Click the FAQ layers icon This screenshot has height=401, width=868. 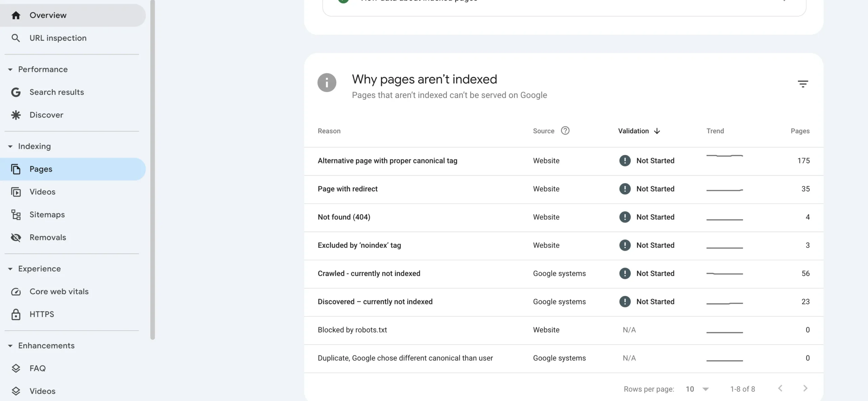[x=16, y=368]
